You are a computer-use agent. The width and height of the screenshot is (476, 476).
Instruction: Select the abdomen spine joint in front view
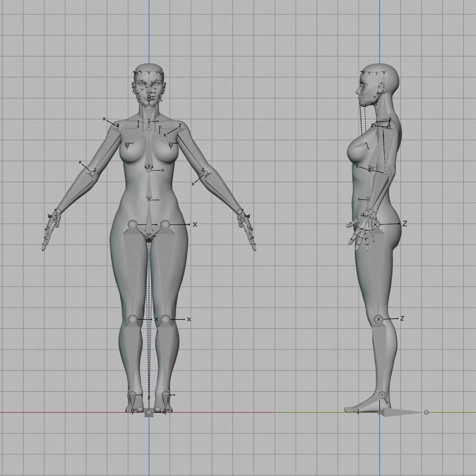pyautogui.click(x=149, y=200)
